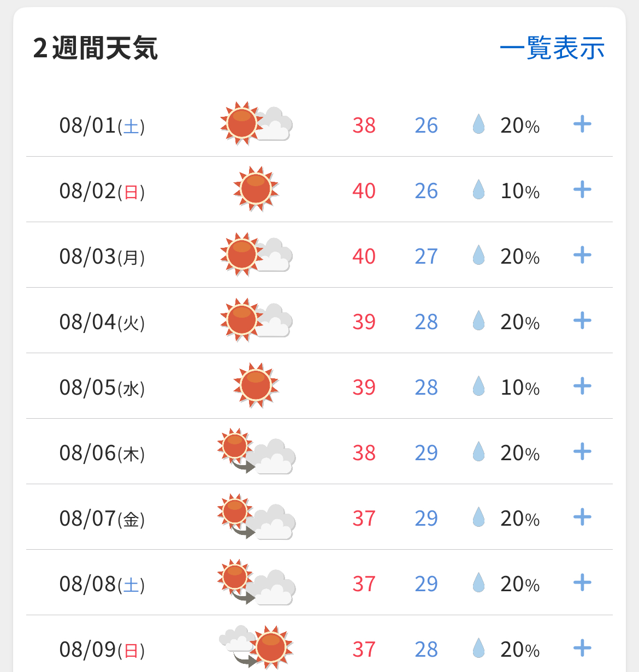Expand the 08/05 forecast plus button
This screenshot has height=672, width=639.
pyautogui.click(x=582, y=386)
